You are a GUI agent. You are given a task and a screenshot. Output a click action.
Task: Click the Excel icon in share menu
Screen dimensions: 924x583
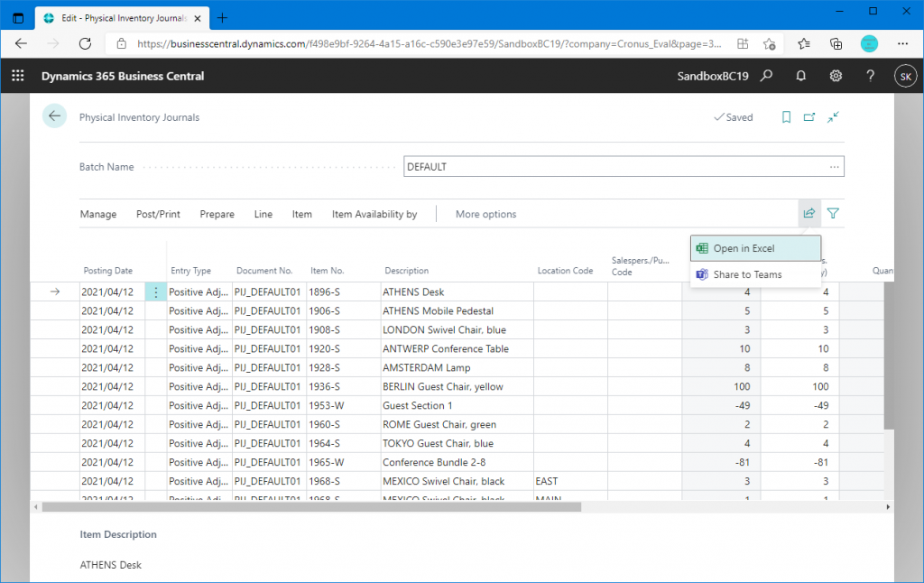(x=702, y=248)
